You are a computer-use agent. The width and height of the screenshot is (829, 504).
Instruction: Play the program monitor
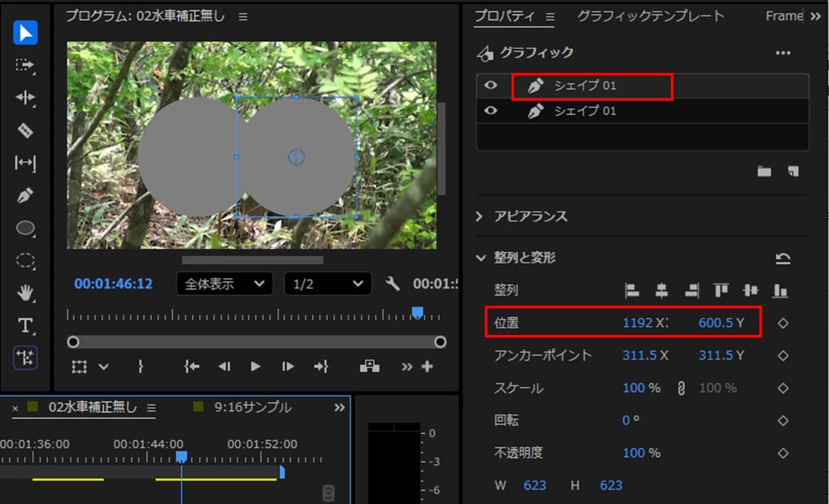[x=255, y=367]
